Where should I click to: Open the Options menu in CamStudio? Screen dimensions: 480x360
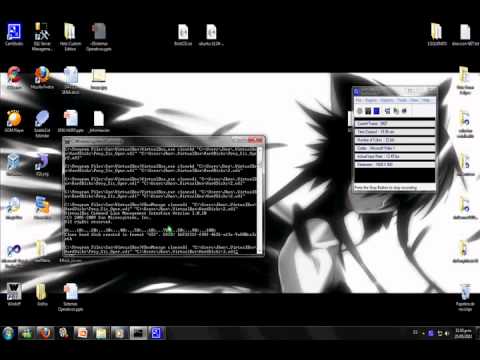tap(387, 100)
